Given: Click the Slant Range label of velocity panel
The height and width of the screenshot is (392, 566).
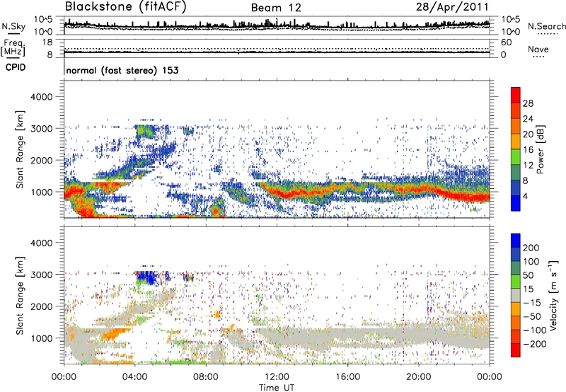Looking at the screenshot, I should point(21,295).
